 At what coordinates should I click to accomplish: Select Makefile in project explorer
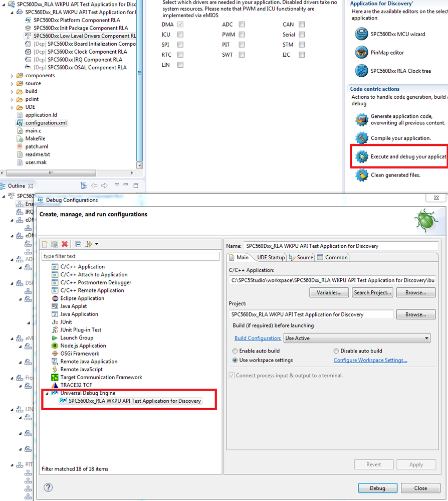31,139
